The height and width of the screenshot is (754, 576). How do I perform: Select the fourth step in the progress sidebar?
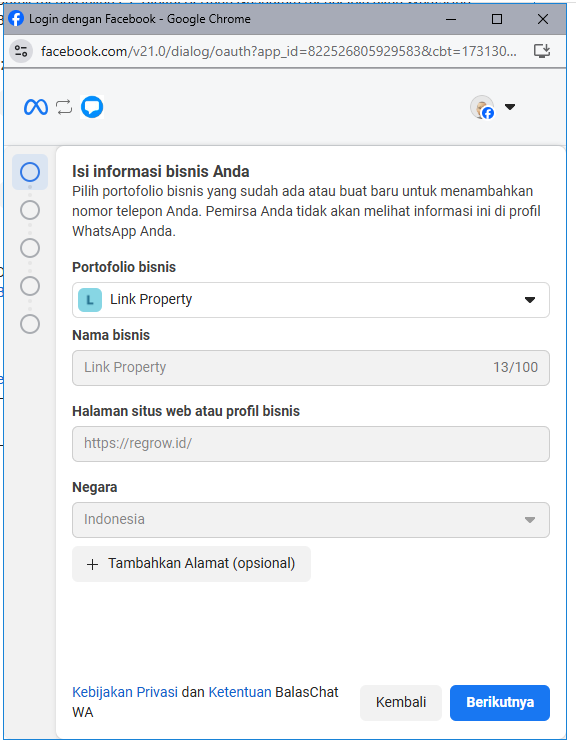(x=30, y=286)
